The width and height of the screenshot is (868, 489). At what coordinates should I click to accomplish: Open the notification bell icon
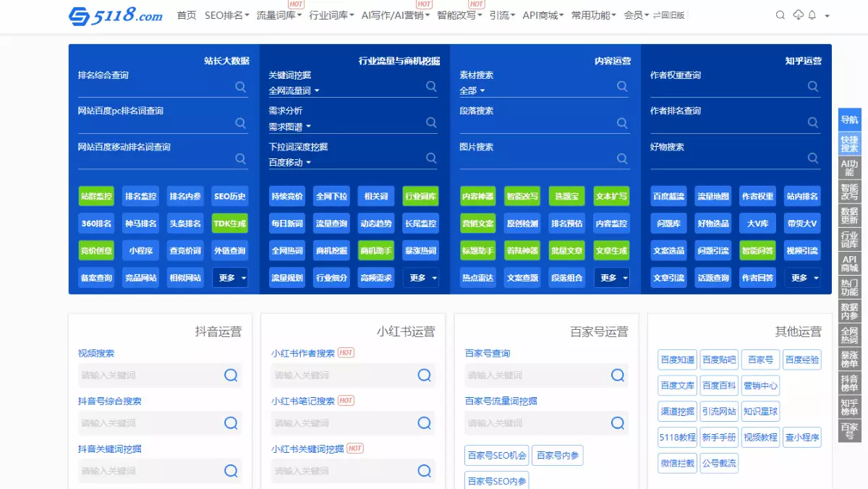812,15
